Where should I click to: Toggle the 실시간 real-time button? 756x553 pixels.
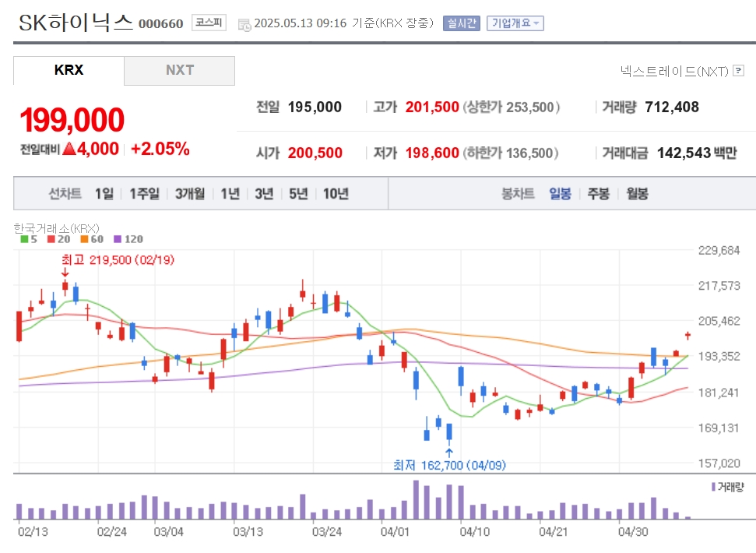pos(462,23)
